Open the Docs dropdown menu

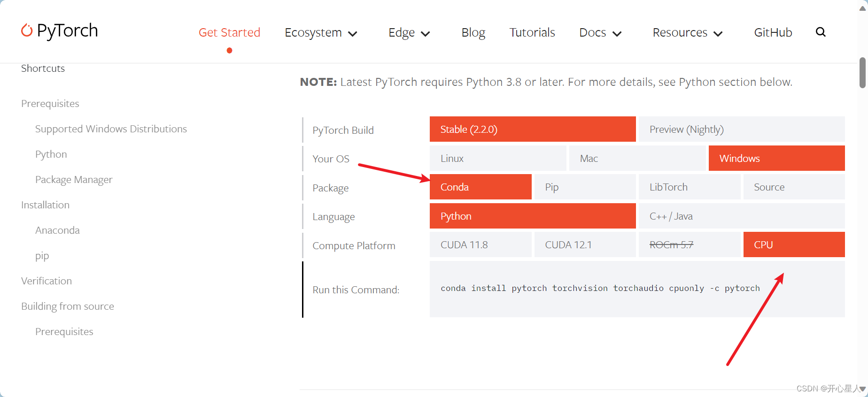coord(600,32)
